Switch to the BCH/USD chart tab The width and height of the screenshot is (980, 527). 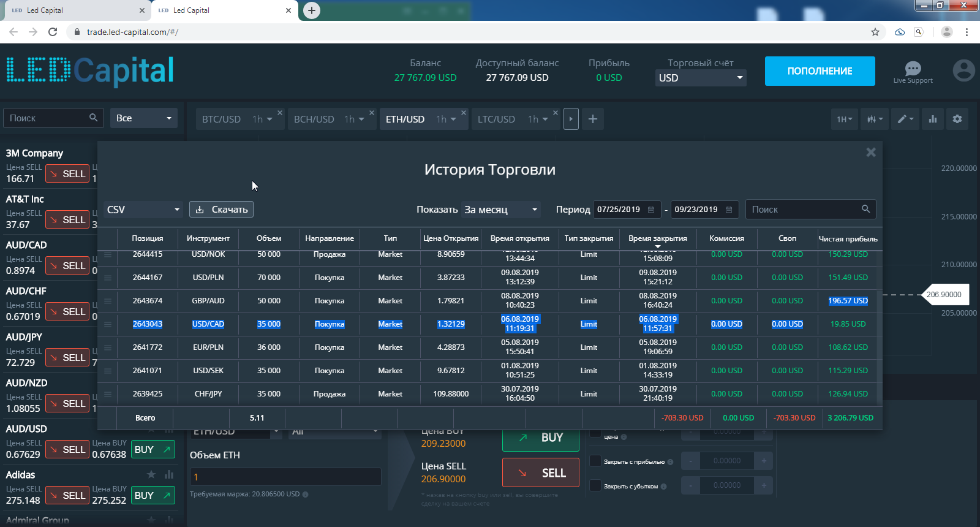314,119
